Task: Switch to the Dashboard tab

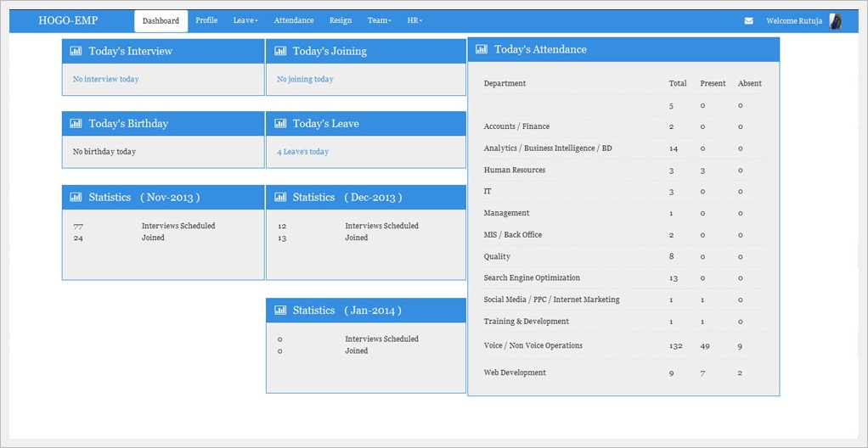Action: click(161, 21)
